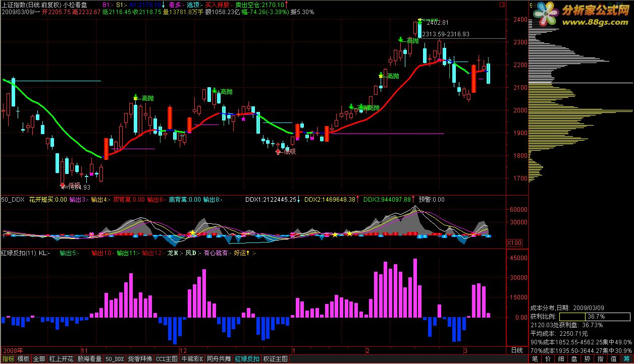Click the 2402.81 high price label

click(x=438, y=23)
